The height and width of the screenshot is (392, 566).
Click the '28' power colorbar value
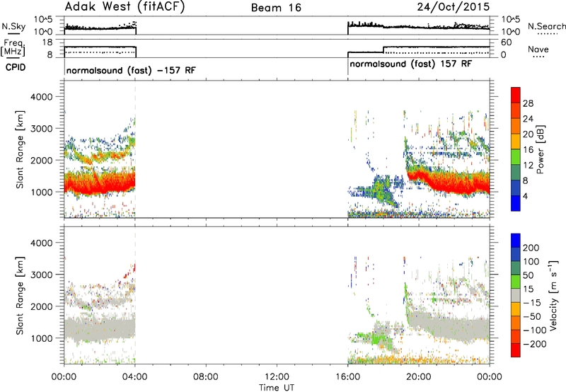528,103
